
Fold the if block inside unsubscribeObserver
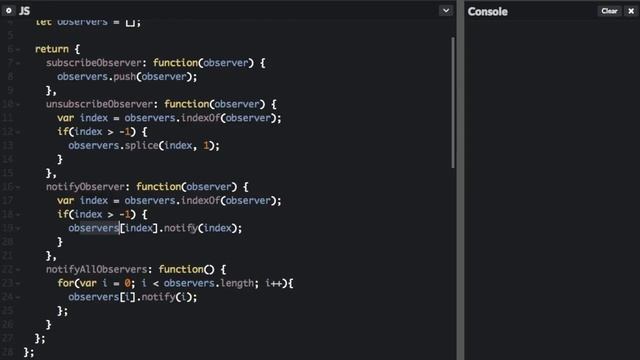(x=18, y=132)
